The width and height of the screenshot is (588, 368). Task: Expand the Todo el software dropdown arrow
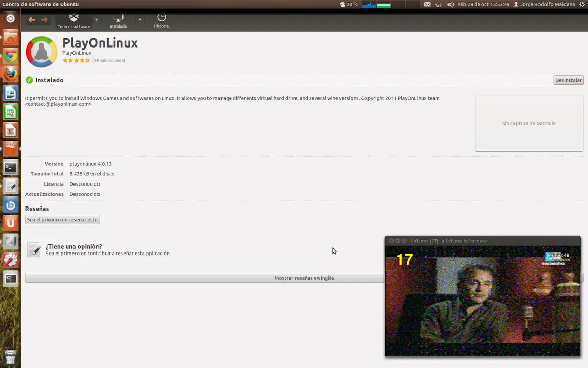coord(97,19)
